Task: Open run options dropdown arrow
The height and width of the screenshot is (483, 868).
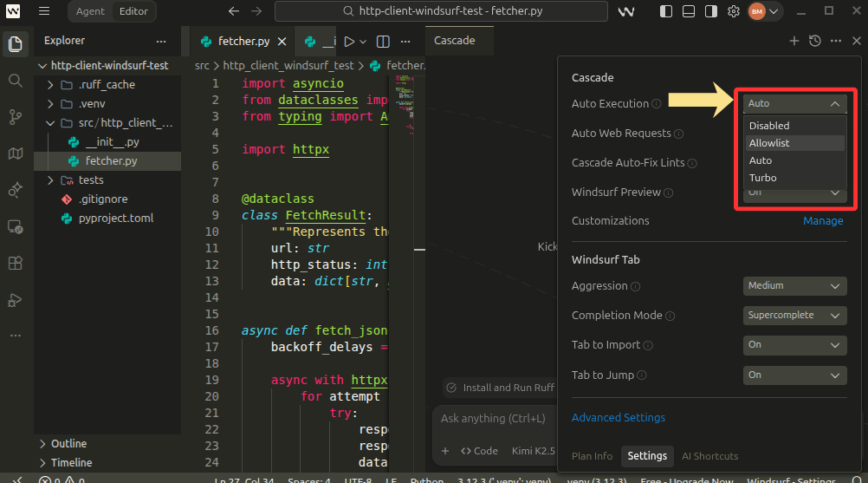Action: click(363, 42)
